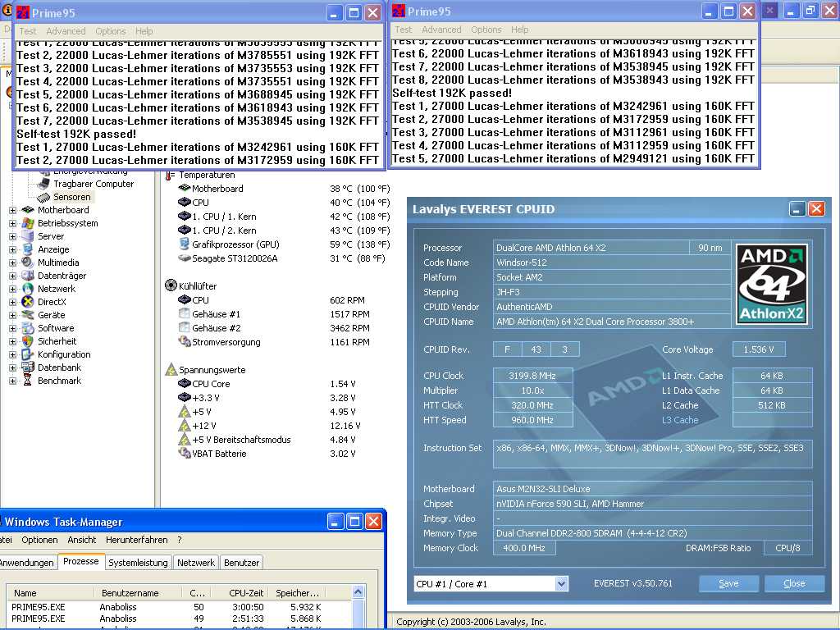The image size is (840, 630).
Task: Expand the Multimedia tree node
Action: tap(12, 262)
